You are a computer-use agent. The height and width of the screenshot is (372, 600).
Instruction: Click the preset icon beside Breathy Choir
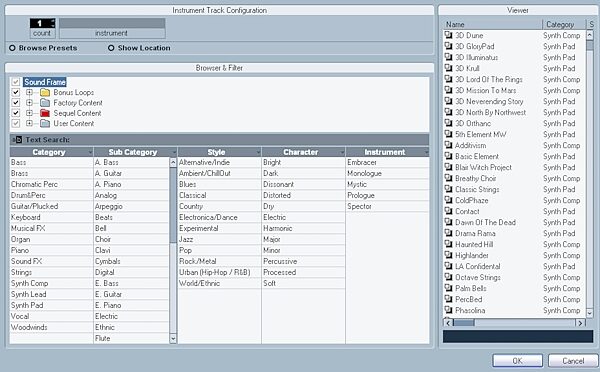448,178
